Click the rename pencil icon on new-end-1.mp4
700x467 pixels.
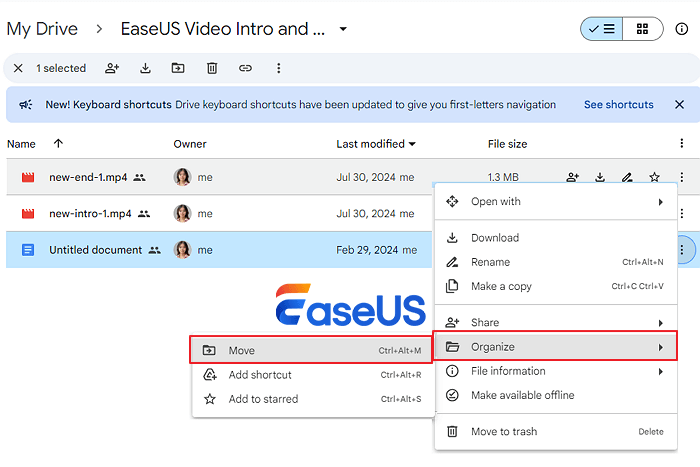point(627,178)
